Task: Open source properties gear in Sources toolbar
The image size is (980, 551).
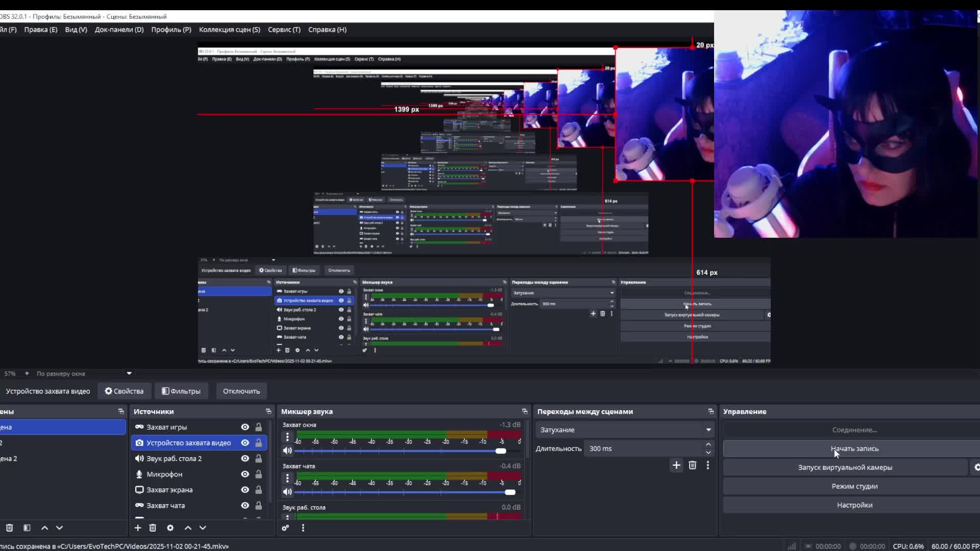Action: [x=170, y=528]
